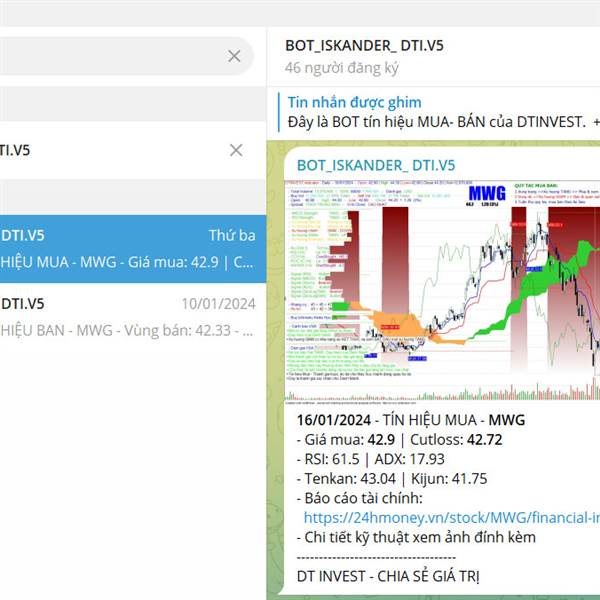600x600 pixels.
Task: Open the 10/01/2024 MWG sell signal result
Action: (133, 317)
